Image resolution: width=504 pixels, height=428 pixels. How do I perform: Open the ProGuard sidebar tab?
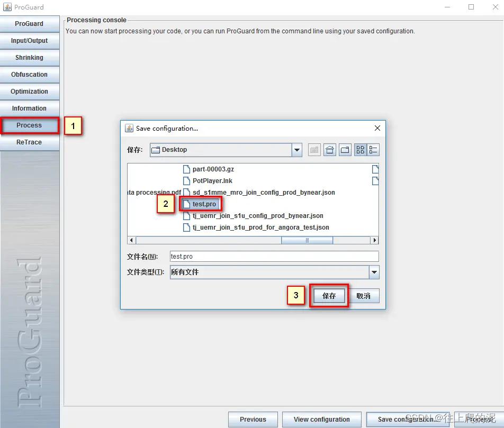pos(29,24)
